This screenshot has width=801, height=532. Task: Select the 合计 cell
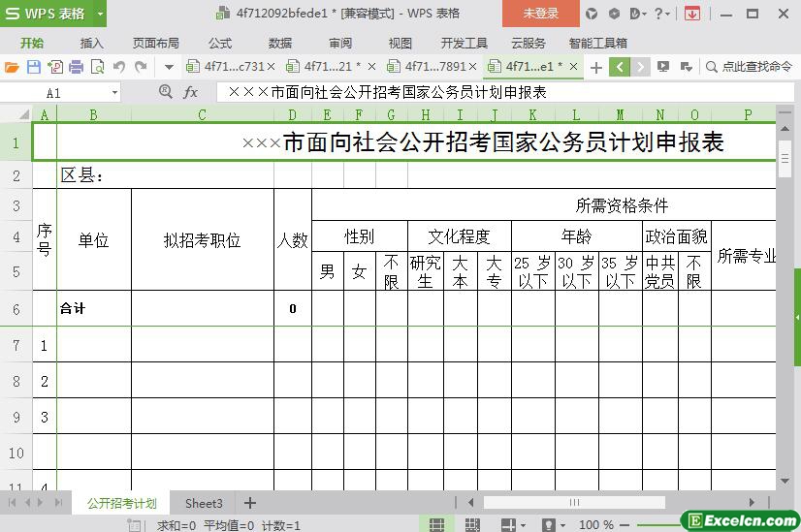pos(94,308)
